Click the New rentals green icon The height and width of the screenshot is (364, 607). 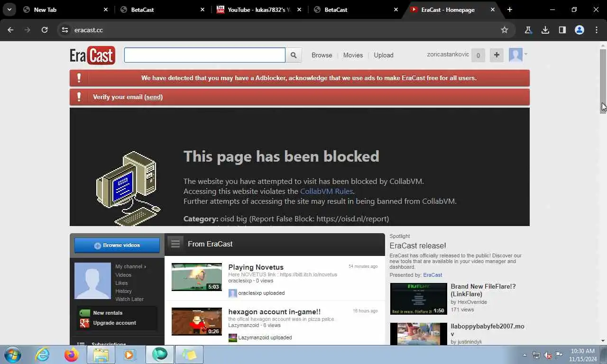click(85, 313)
